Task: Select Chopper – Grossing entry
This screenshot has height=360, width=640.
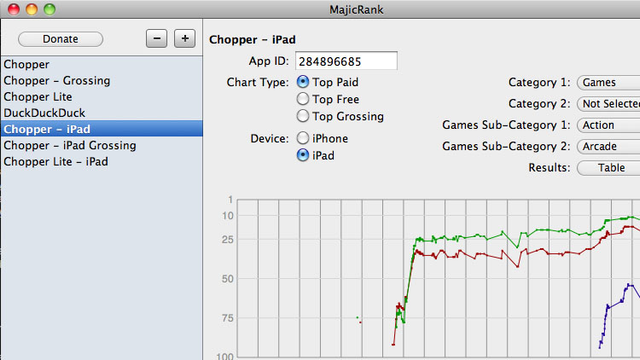Action: click(101, 80)
